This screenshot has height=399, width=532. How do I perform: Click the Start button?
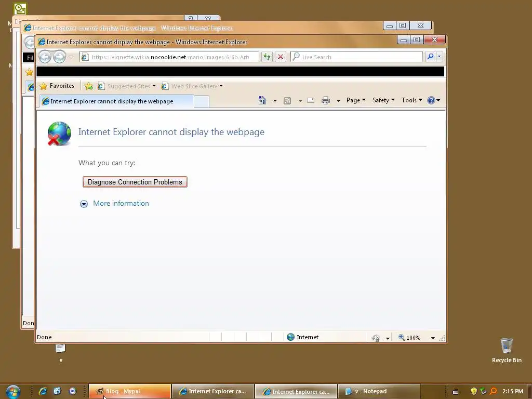point(13,392)
